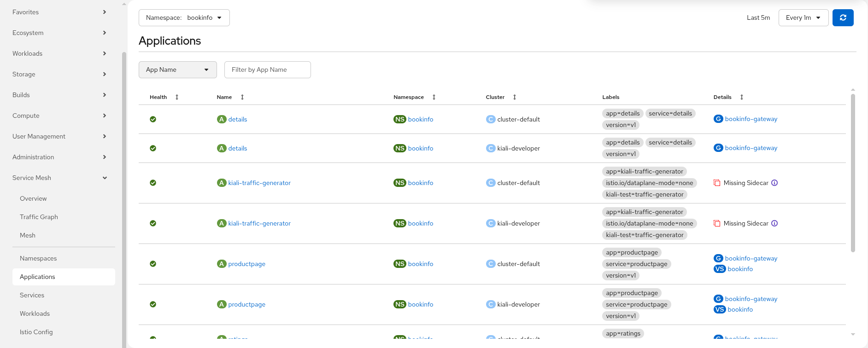Open the App Name filter type dropdown
868x348 pixels.
click(x=178, y=70)
